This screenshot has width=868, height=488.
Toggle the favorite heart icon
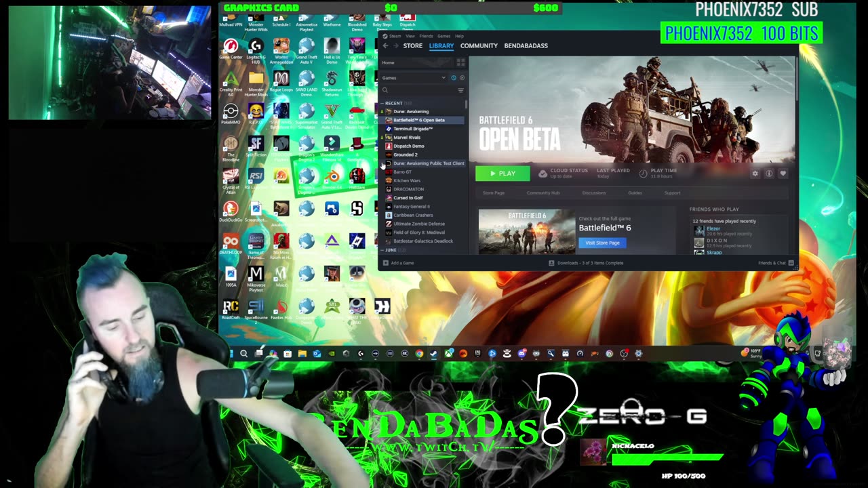tap(783, 174)
